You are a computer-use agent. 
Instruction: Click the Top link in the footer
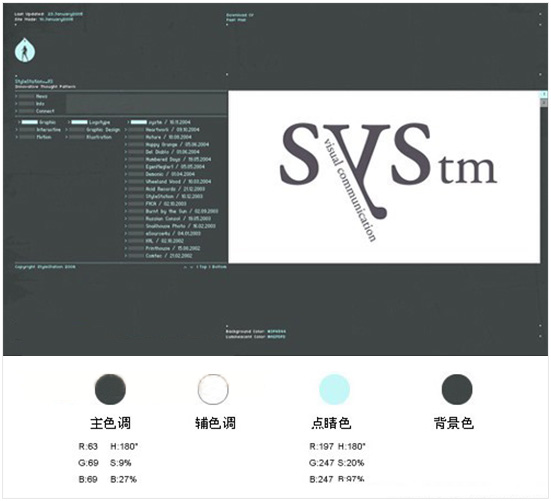pyautogui.click(x=203, y=267)
